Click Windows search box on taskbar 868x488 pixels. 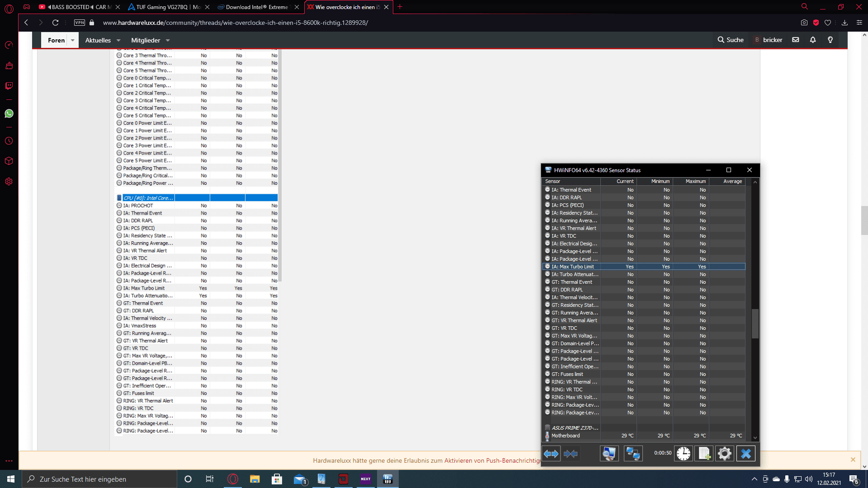tap(99, 479)
